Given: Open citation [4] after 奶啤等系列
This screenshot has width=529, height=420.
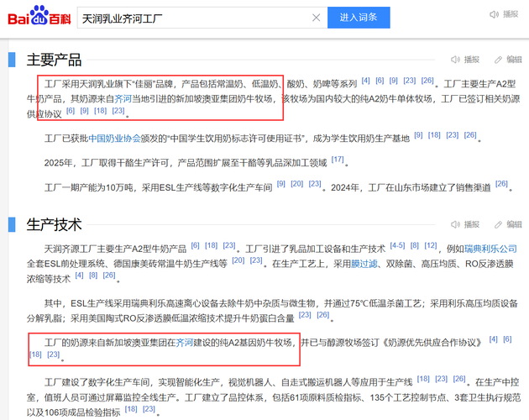Looking at the screenshot, I should pyautogui.click(x=366, y=81).
